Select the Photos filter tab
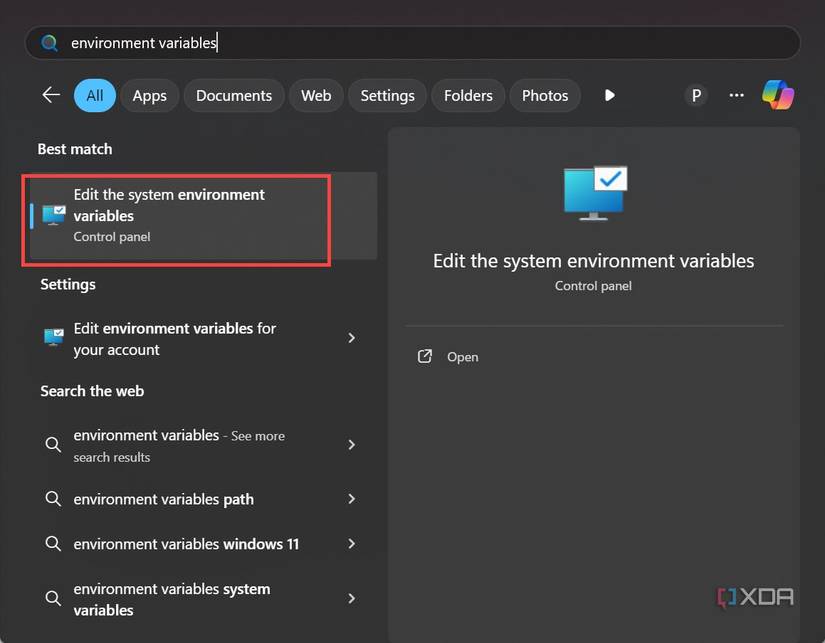The width and height of the screenshot is (825, 643). (545, 95)
